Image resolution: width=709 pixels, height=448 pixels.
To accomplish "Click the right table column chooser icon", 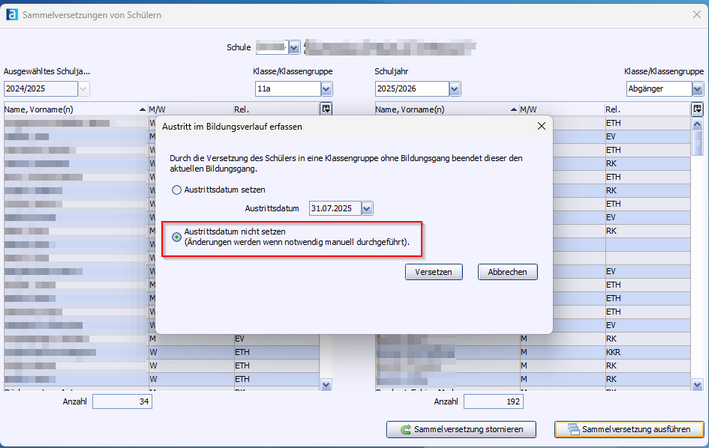I will [x=697, y=109].
